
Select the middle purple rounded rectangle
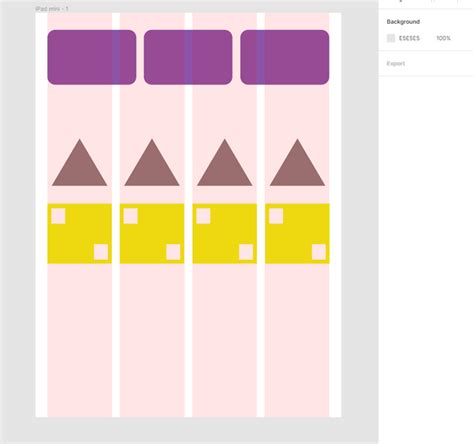[188, 57]
